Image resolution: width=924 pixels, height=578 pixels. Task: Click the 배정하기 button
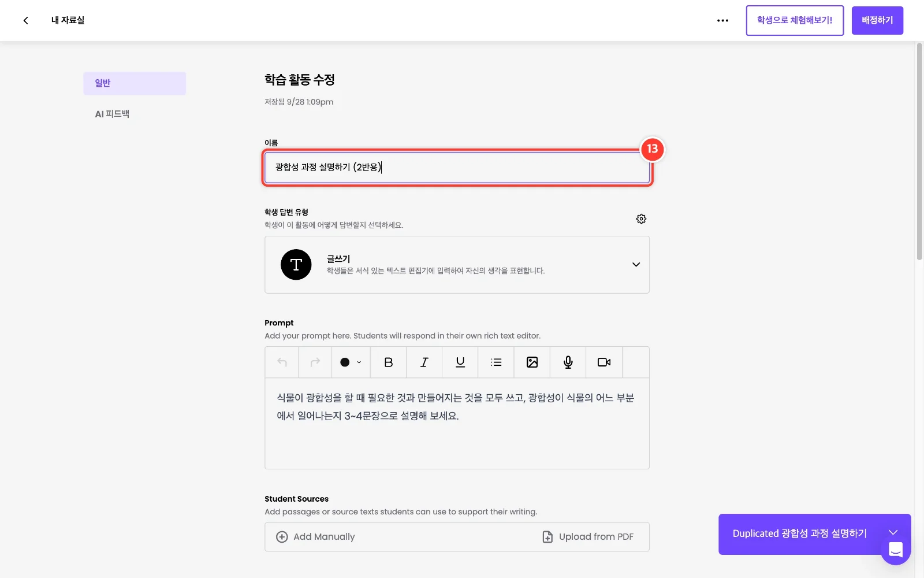click(877, 20)
